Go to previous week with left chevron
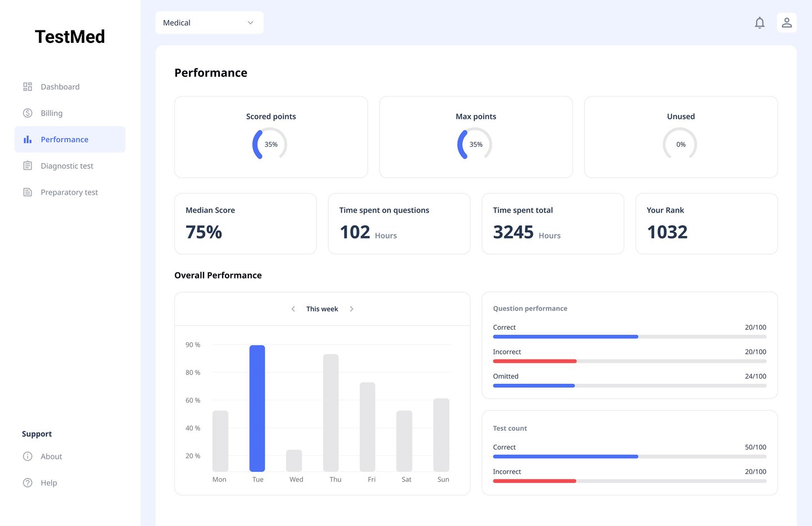 tap(293, 309)
